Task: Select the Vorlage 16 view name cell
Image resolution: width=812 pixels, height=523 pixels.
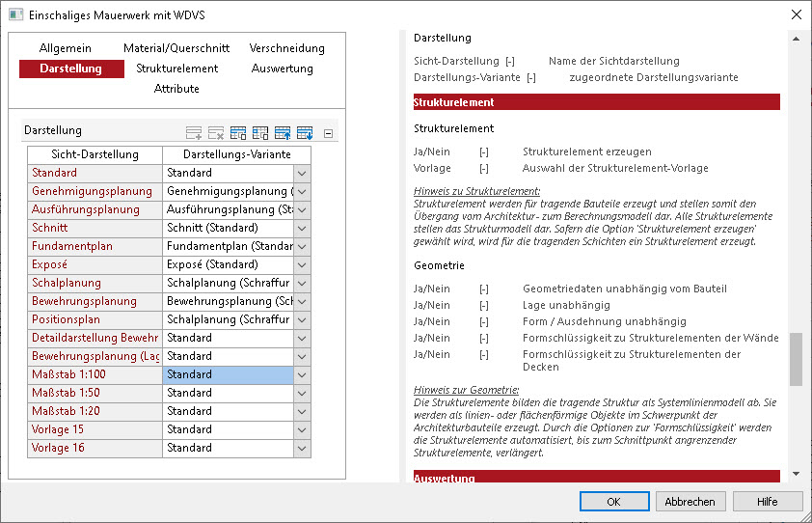Action: tap(95, 448)
